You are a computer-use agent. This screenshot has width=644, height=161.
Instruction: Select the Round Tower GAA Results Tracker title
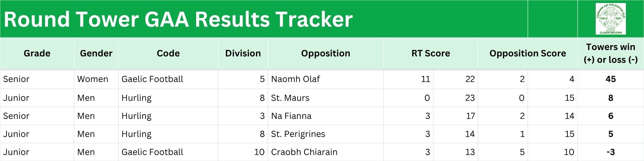coord(178,19)
